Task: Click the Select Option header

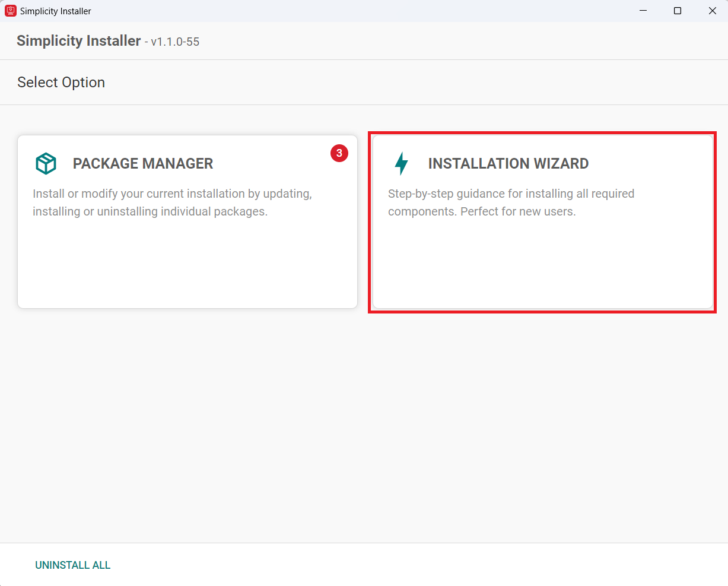Action: click(x=61, y=82)
